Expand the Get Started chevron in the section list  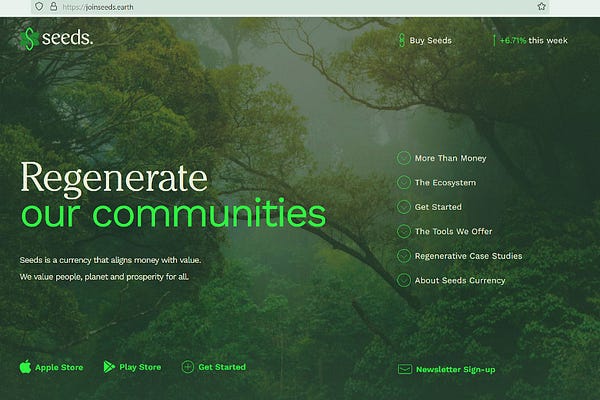404,207
